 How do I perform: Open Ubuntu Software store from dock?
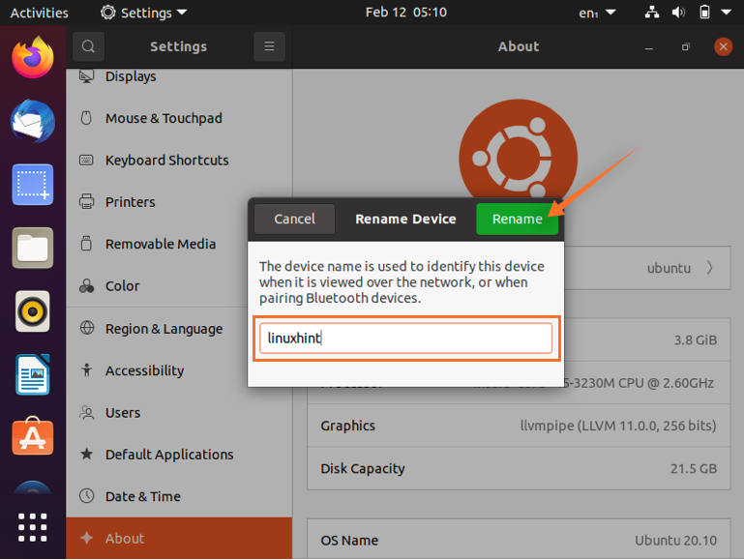pyautogui.click(x=32, y=436)
